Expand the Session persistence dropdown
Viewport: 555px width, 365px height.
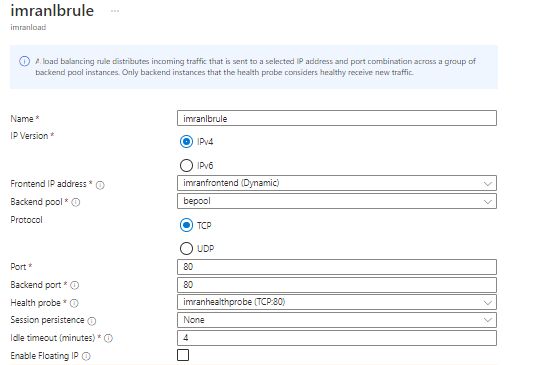pos(337,320)
